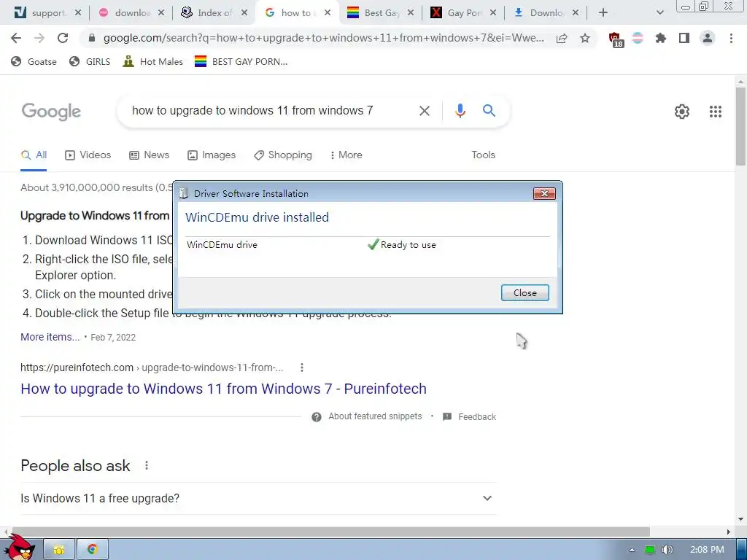
Task: Select the All results tab
Action: click(34, 155)
